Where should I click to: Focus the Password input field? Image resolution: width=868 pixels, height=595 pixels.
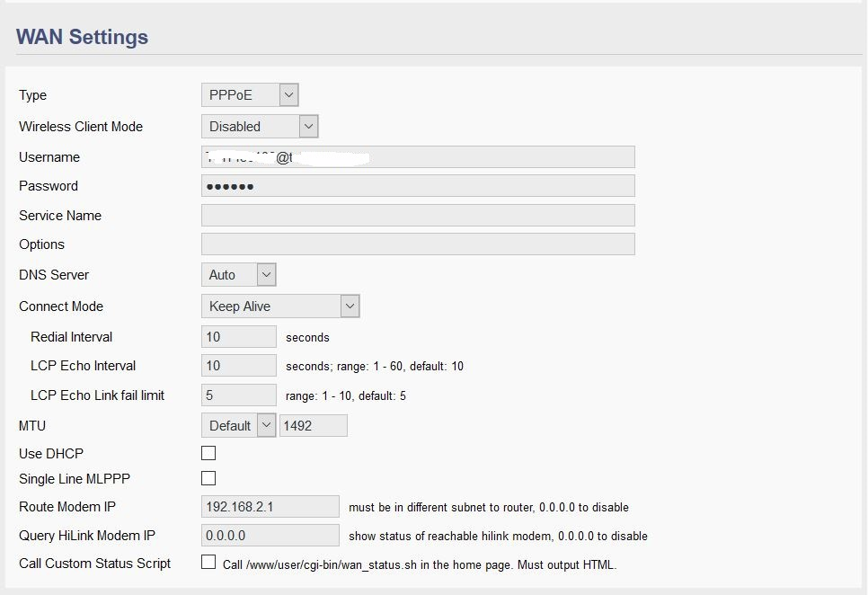[418, 186]
